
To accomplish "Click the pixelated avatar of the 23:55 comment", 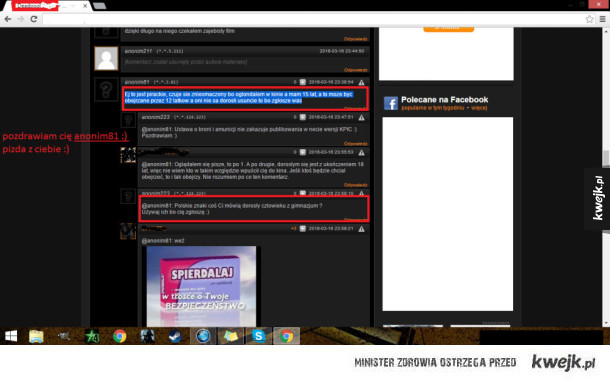I will [x=128, y=155].
